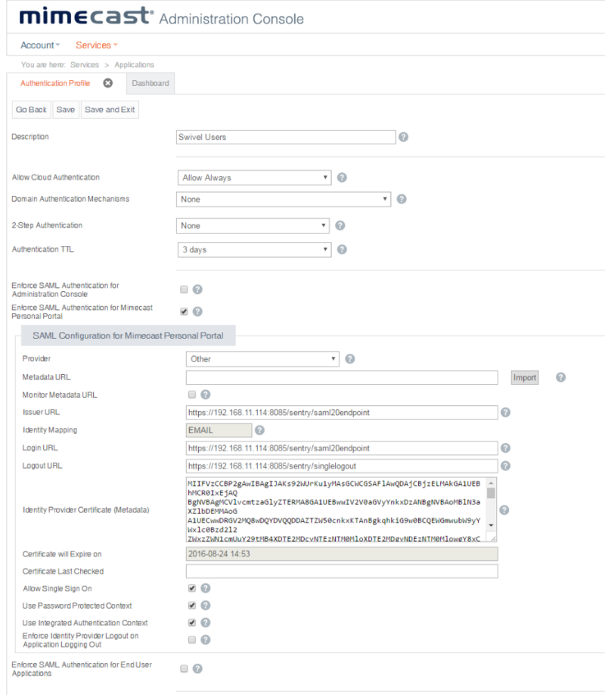
Task: Click the Import button
Action: point(524,376)
